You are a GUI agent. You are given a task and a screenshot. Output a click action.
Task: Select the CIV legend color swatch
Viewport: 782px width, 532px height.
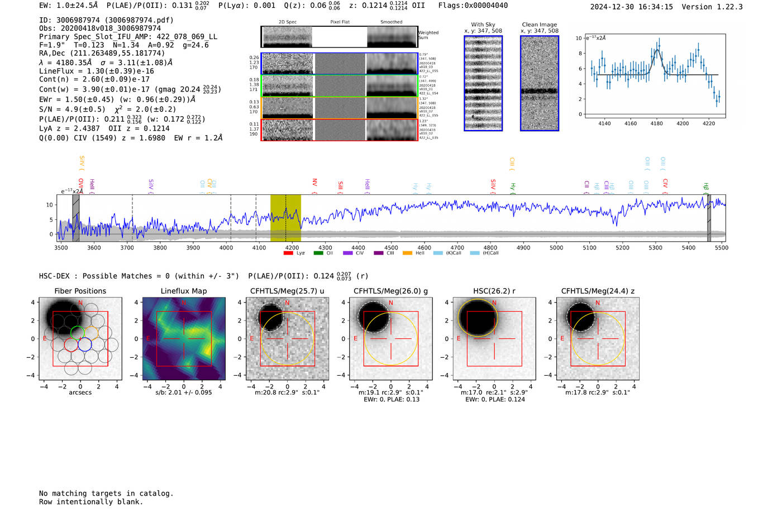pos(348,253)
